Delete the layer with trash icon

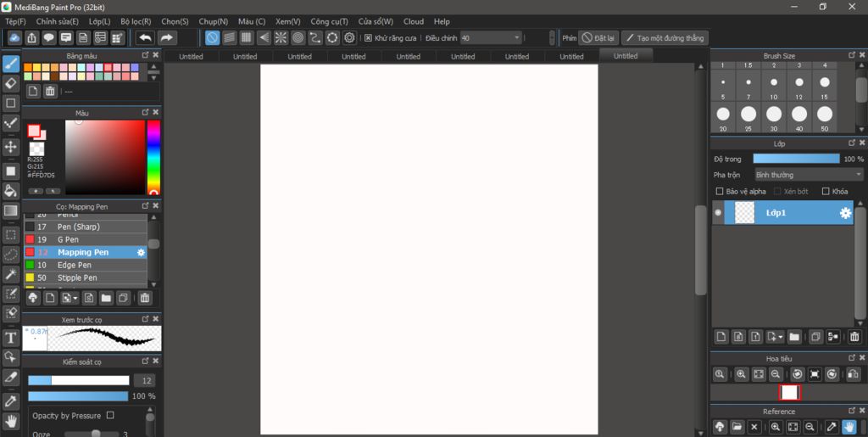click(854, 336)
